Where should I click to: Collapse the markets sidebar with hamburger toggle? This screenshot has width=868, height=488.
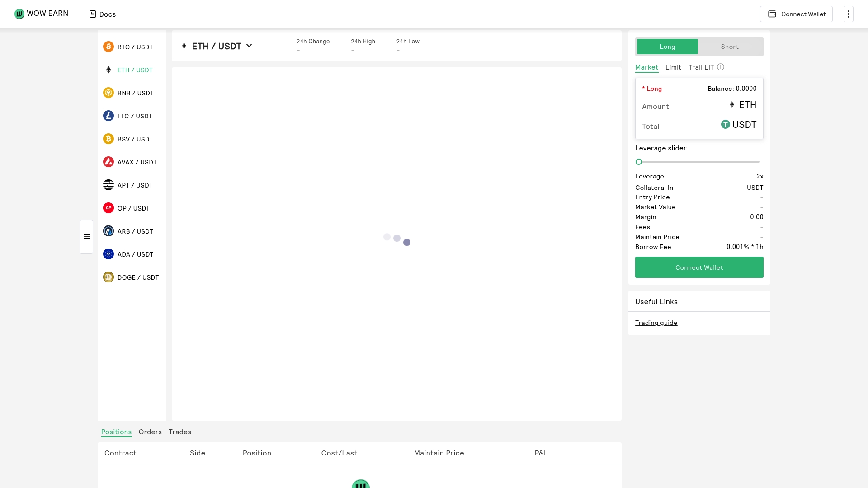point(86,236)
